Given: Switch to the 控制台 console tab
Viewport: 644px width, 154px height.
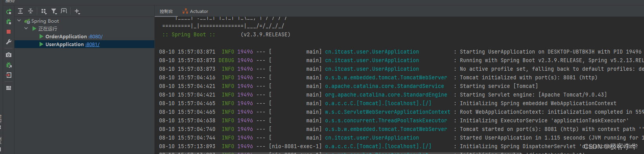Looking at the screenshot, I should [x=166, y=11].
